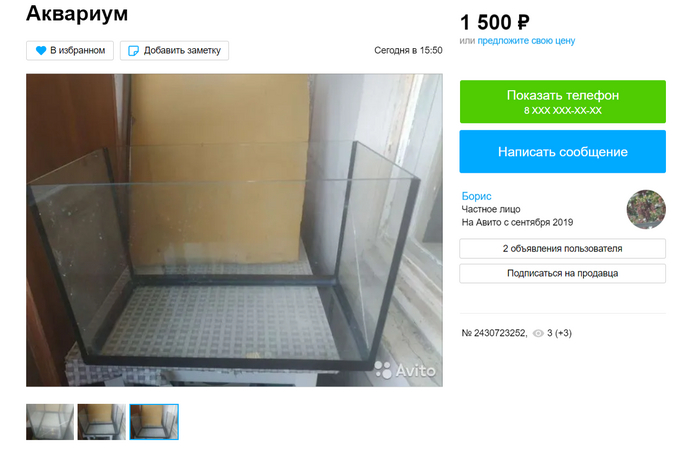The width and height of the screenshot is (700, 461).
Task: Click Написать сообщение button
Action: point(562,152)
